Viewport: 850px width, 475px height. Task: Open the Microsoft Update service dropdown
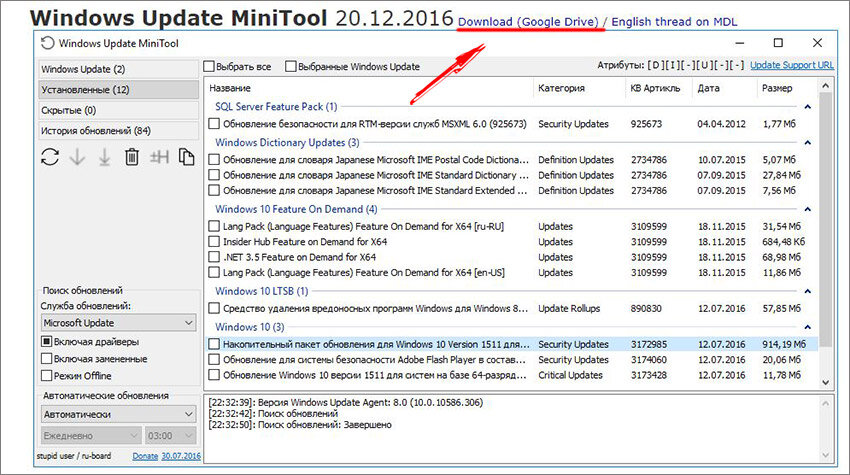coord(118,323)
